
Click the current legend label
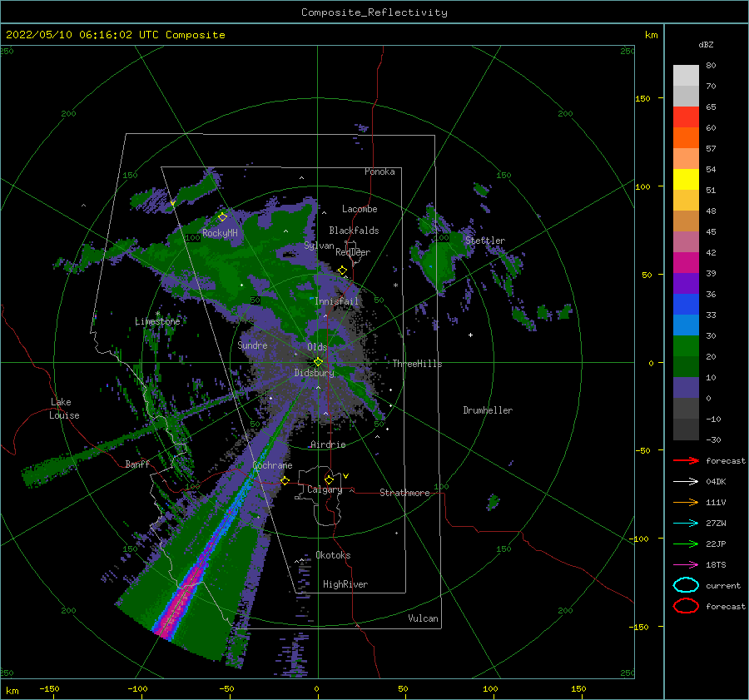click(723, 585)
